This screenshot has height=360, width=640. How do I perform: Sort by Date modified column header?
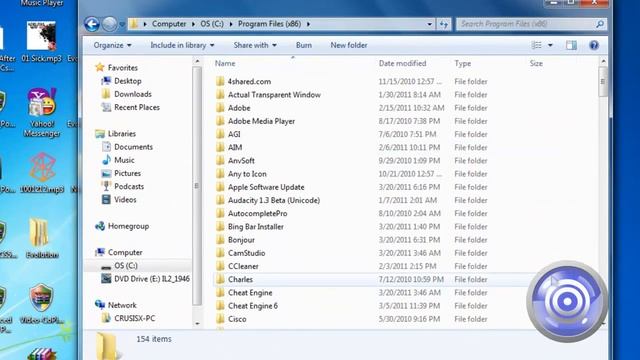[x=402, y=63]
